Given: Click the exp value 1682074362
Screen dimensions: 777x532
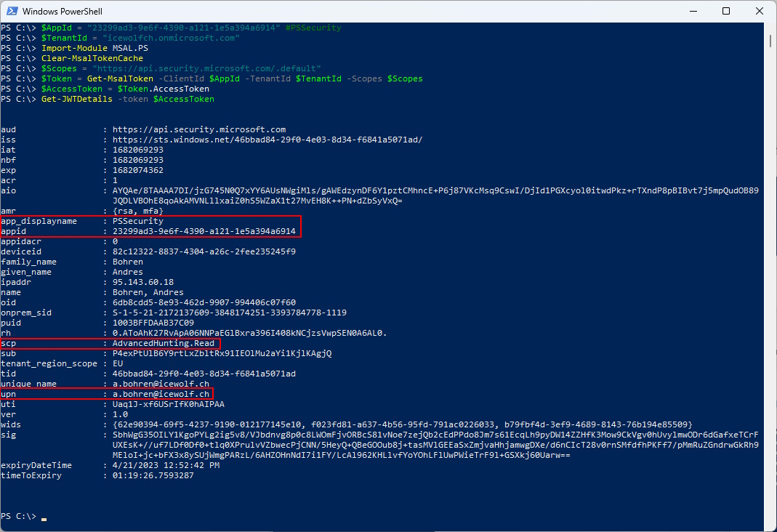Looking at the screenshot, I should pos(138,170).
